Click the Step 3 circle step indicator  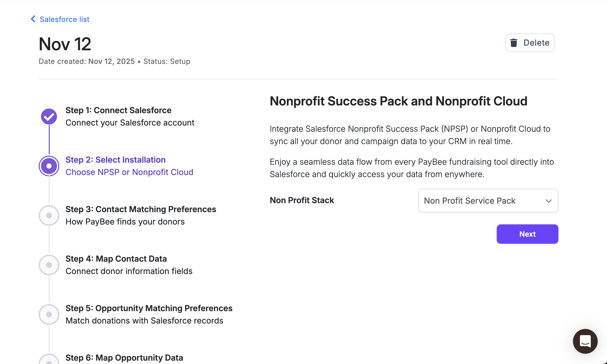click(49, 216)
